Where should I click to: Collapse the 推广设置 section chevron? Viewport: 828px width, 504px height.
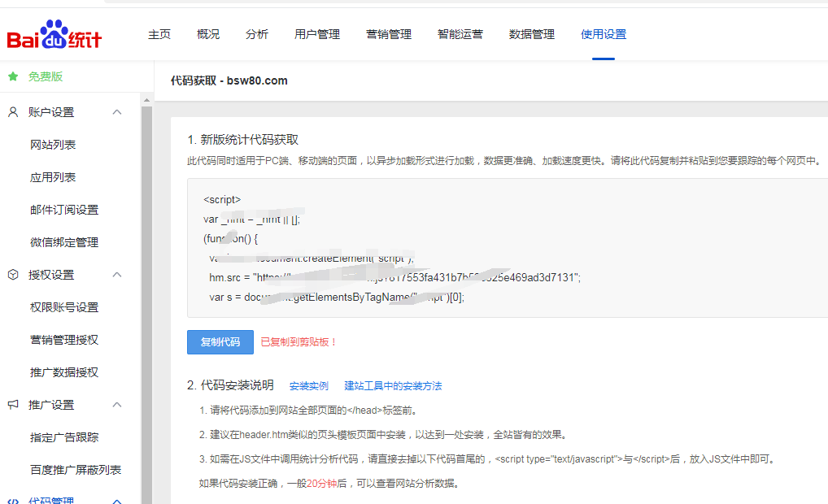point(117,404)
